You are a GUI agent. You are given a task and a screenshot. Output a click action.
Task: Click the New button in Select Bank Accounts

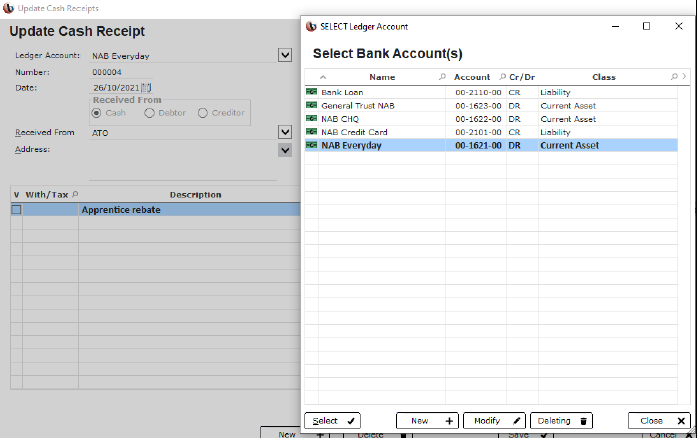pyautogui.click(x=428, y=421)
